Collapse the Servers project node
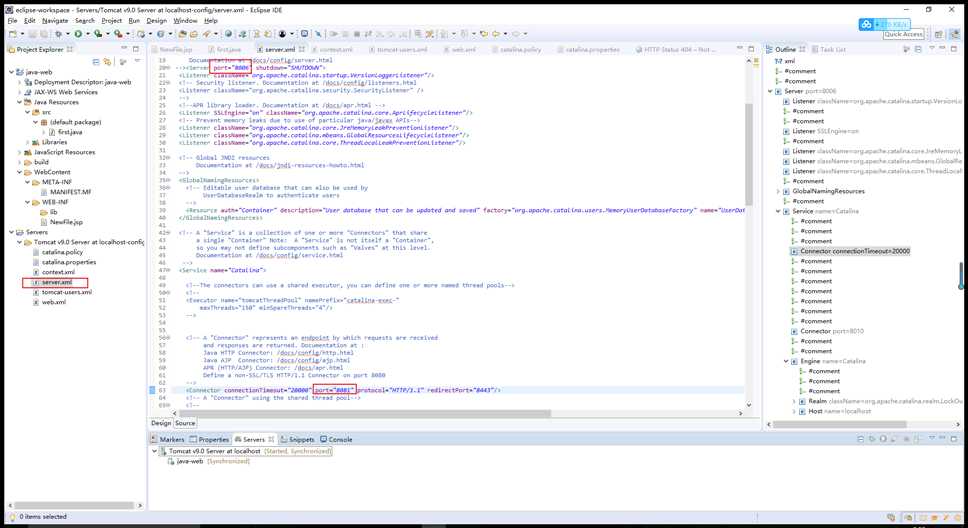The image size is (968, 528). 11,232
